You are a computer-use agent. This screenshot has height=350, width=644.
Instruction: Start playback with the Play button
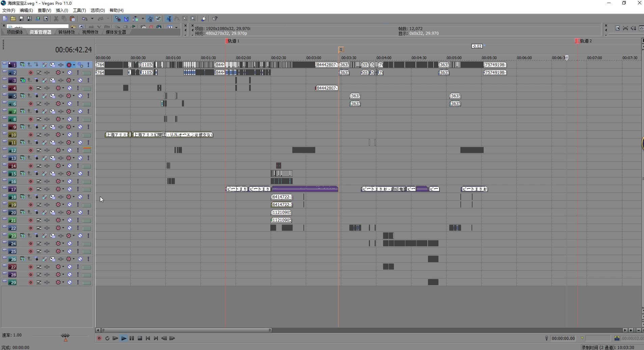(124, 338)
